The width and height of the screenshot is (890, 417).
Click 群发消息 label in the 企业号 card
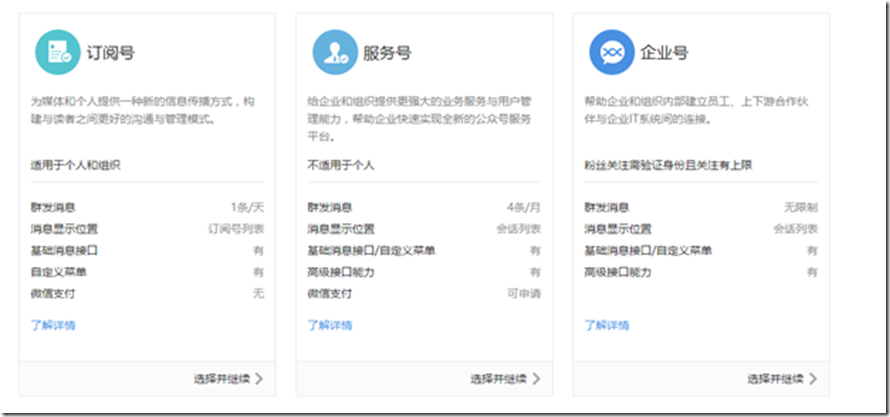[x=607, y=207]
